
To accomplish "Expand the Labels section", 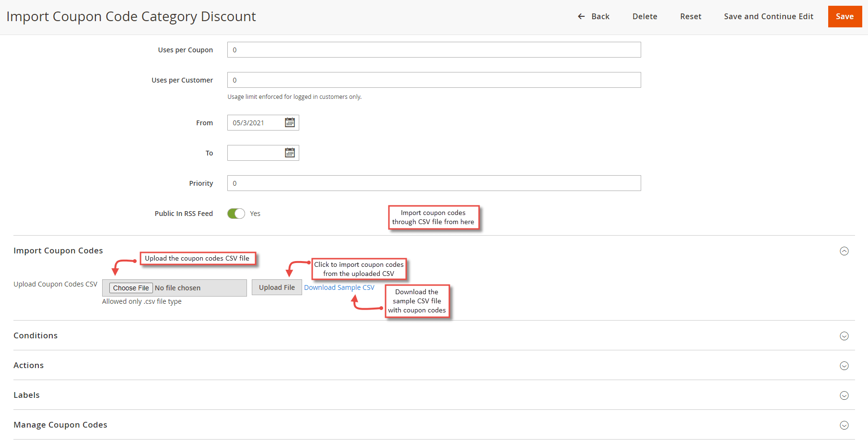I will coord(844,395).
